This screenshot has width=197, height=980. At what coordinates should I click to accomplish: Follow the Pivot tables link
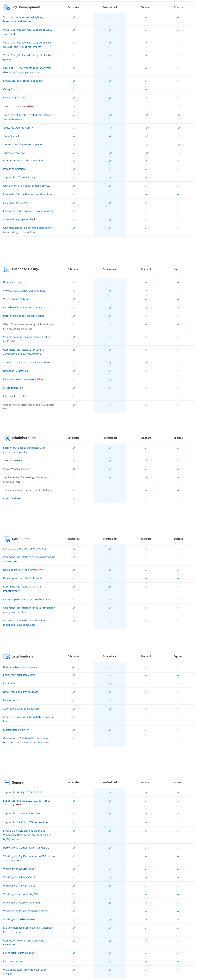10,683
